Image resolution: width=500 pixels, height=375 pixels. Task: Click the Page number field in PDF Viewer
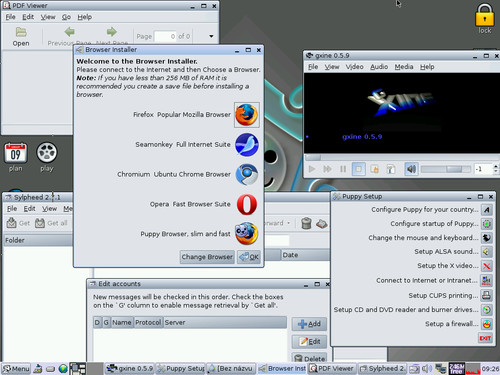pyautogui.click(x=166, y=36)
